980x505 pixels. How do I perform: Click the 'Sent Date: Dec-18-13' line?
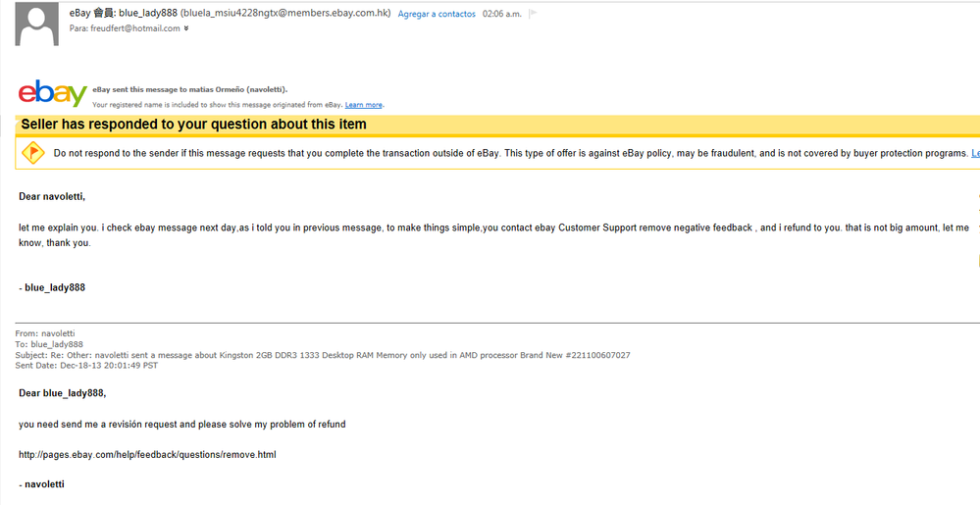click(86, 366)
